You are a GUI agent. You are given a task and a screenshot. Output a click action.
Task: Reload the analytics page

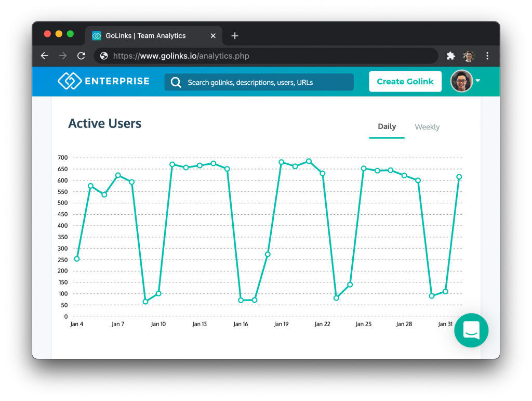[x=81, y=56]
